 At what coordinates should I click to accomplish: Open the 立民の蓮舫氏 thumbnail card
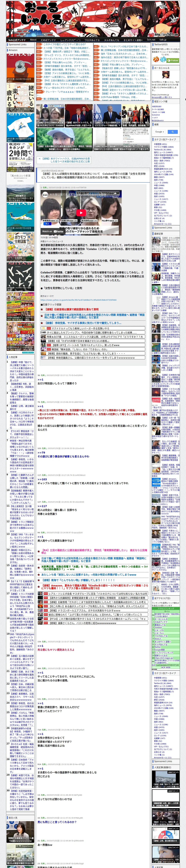64,139
